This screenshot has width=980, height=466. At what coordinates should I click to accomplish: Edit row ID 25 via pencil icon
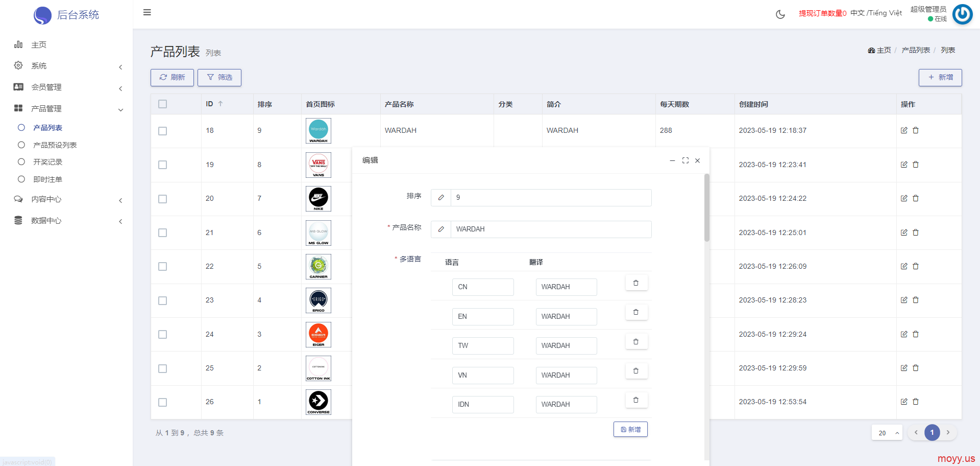coord(904,368)
